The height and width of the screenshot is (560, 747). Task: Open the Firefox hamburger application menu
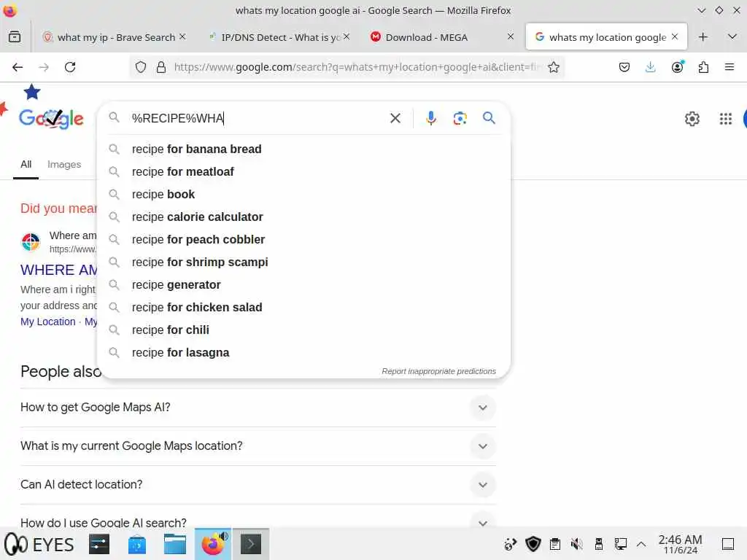click(x=729, y=67)
